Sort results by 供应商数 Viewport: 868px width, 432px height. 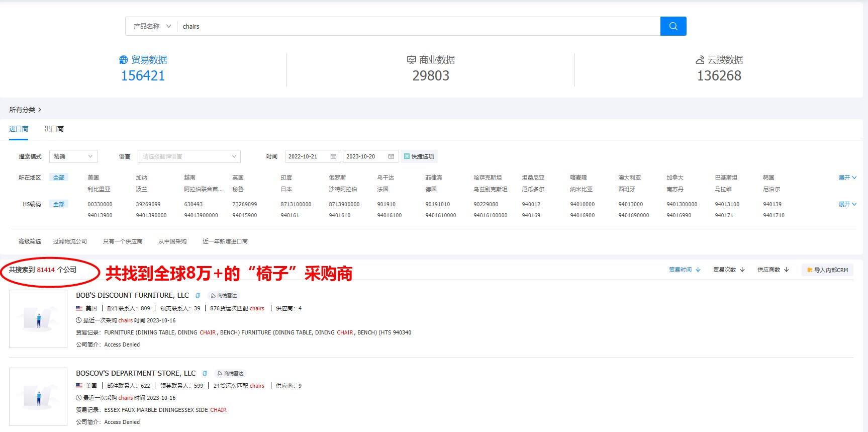click(773, 270)
